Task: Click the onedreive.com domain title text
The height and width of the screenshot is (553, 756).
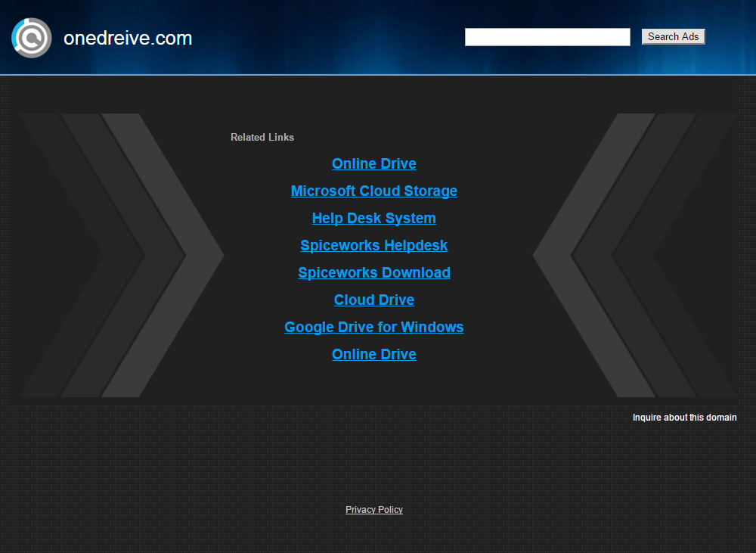Action: point(128,38)
